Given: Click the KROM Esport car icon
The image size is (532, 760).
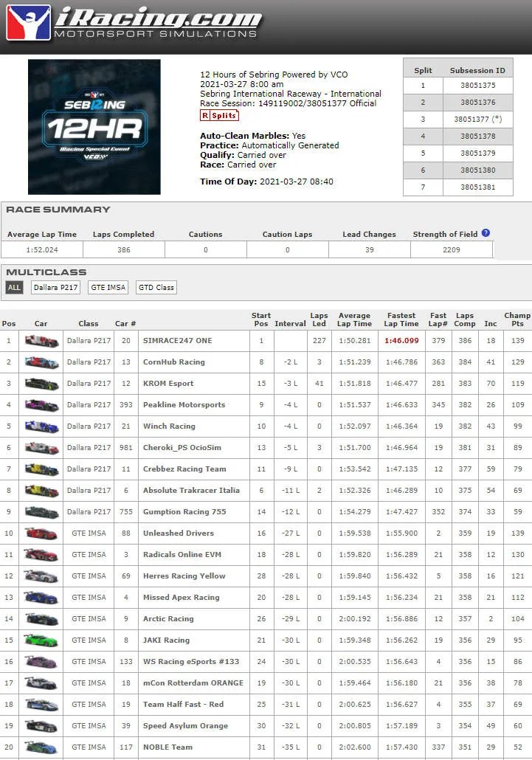Looking at the screenshot, I should click(x=41, y=384).
